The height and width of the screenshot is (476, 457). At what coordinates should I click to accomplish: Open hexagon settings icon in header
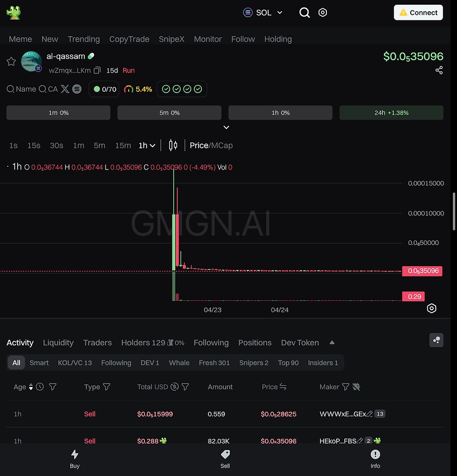pos(322,13)
